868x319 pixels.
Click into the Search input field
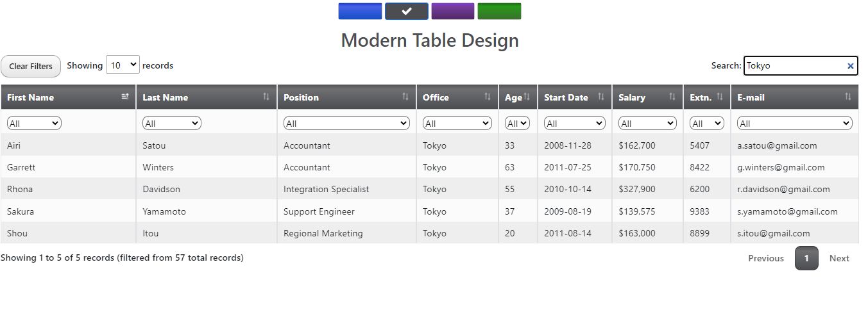point(794,66)
